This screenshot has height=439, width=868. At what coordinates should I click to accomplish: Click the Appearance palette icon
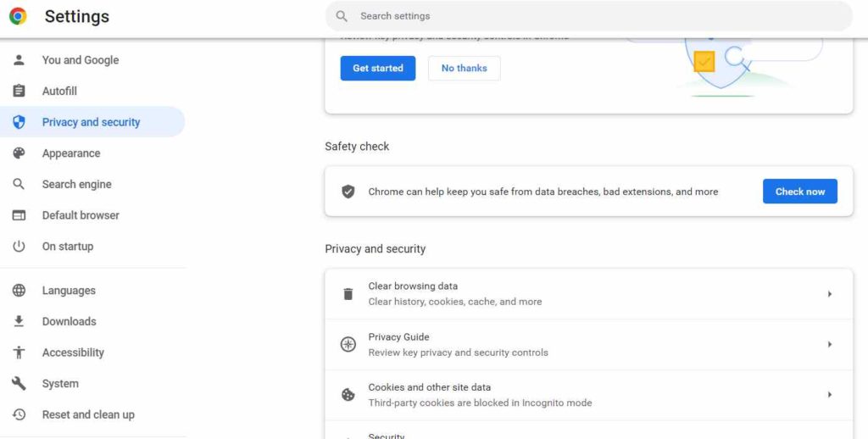pyautogui.click(x=19, y=153)
